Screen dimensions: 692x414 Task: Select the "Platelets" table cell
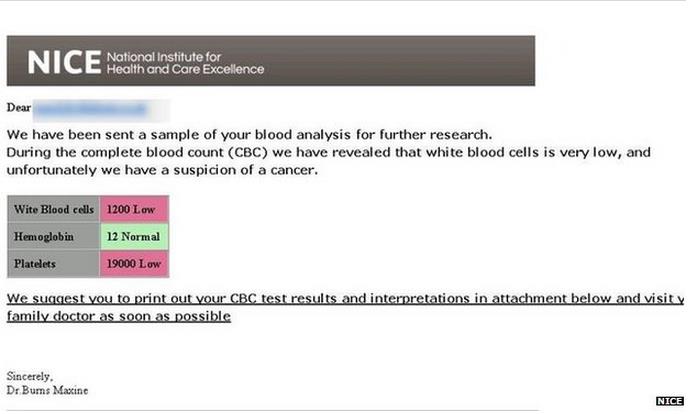click(x=54, y=263)
